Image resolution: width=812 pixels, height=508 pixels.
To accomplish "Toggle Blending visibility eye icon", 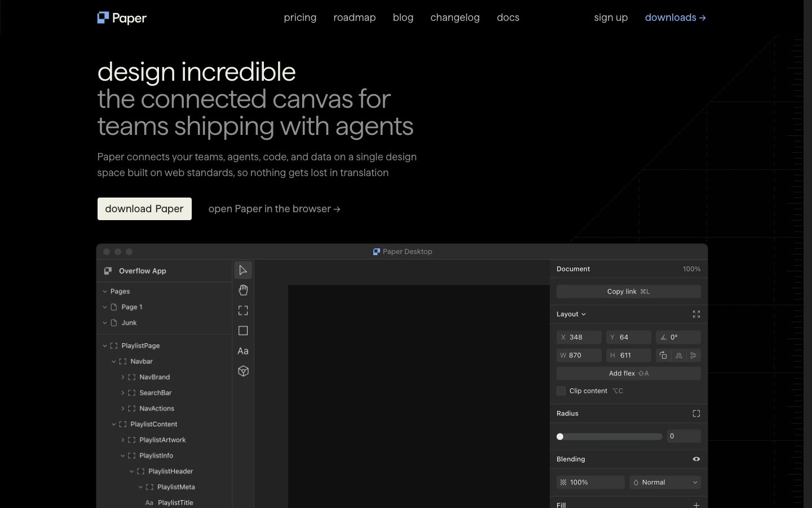I will [x=696, y=459].
